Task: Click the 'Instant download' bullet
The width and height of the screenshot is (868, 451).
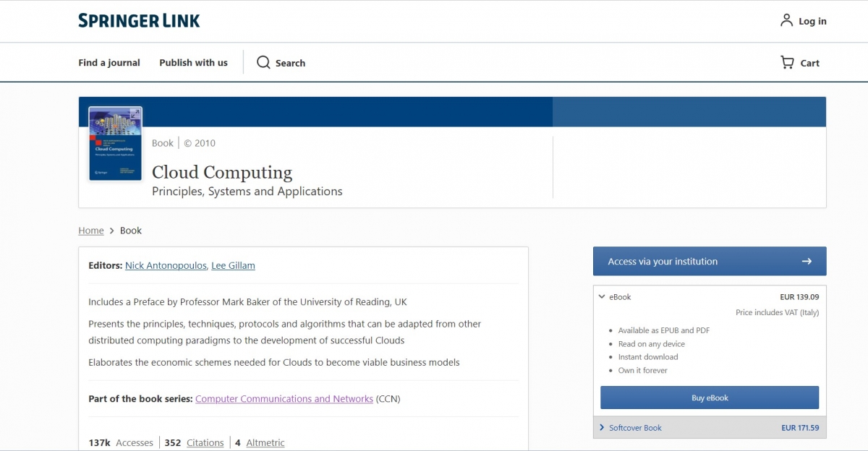Action: click(648, 357)
